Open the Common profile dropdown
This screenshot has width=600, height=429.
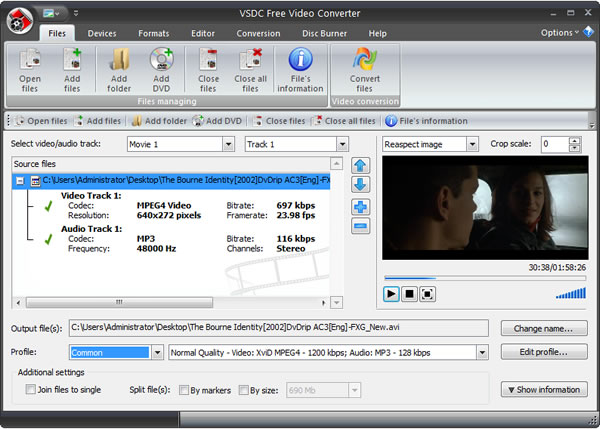coord(157,352)
